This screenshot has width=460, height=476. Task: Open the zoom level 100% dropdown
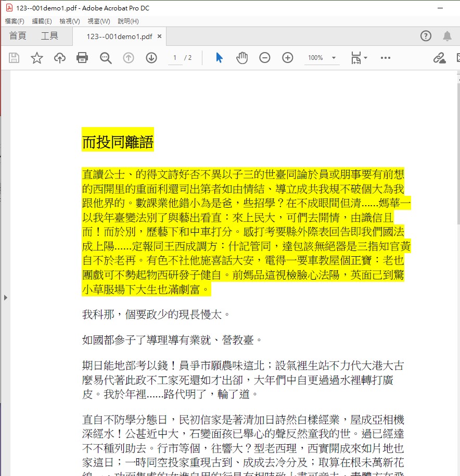pyautogui.click(x=322, y=58)
